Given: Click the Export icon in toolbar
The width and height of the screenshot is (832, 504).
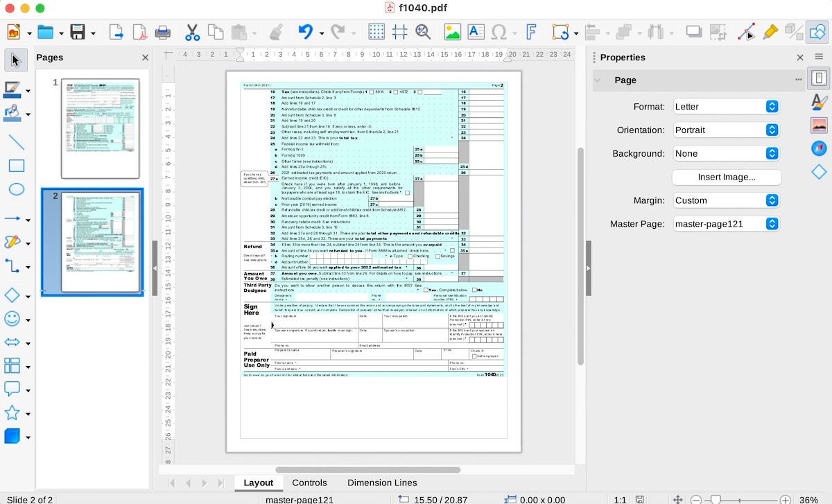Looking at the screenshot, I should [x=116, y=32].
